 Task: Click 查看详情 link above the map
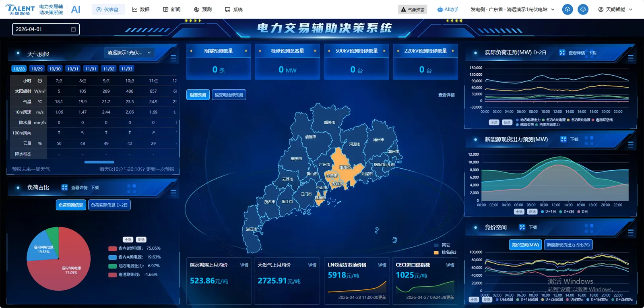point(446,95)
